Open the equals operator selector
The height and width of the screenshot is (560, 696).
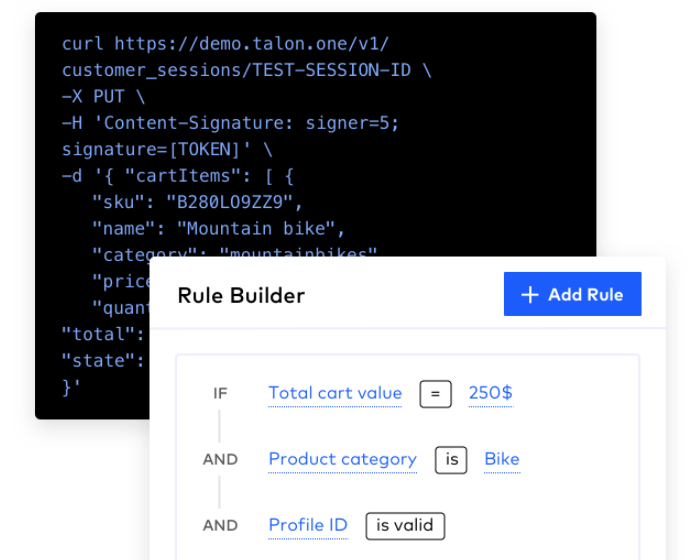click(435, 393)
